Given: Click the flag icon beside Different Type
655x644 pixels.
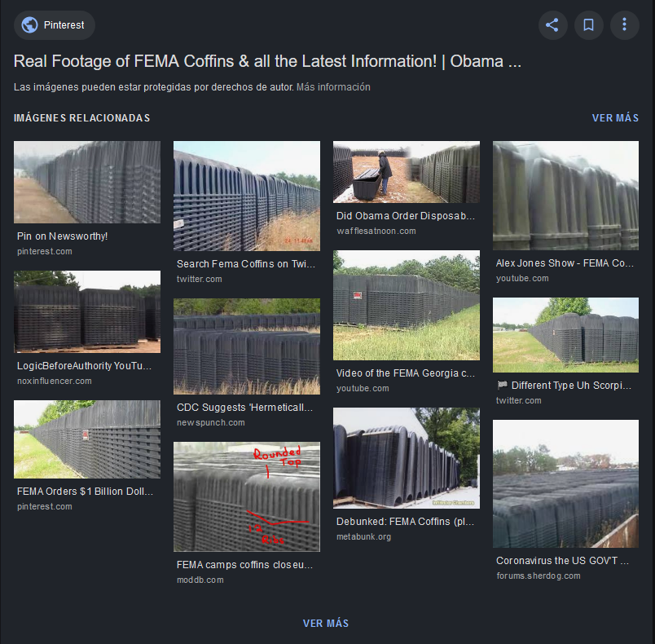Looking at the screenshot, I should click(502, 385).
